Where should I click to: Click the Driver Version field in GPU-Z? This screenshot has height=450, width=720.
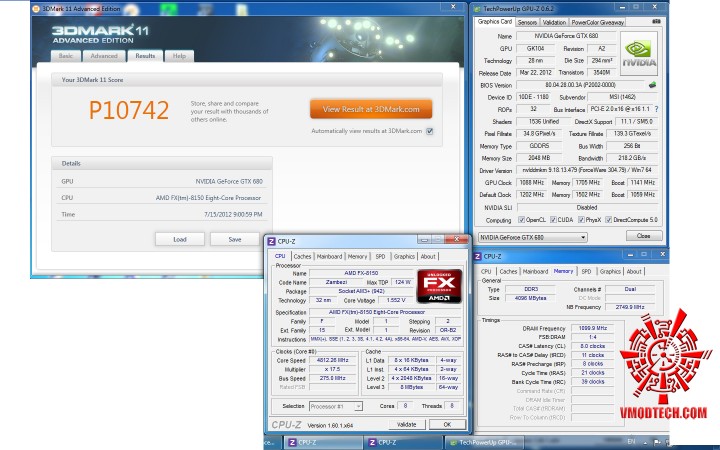click(587, 170)
